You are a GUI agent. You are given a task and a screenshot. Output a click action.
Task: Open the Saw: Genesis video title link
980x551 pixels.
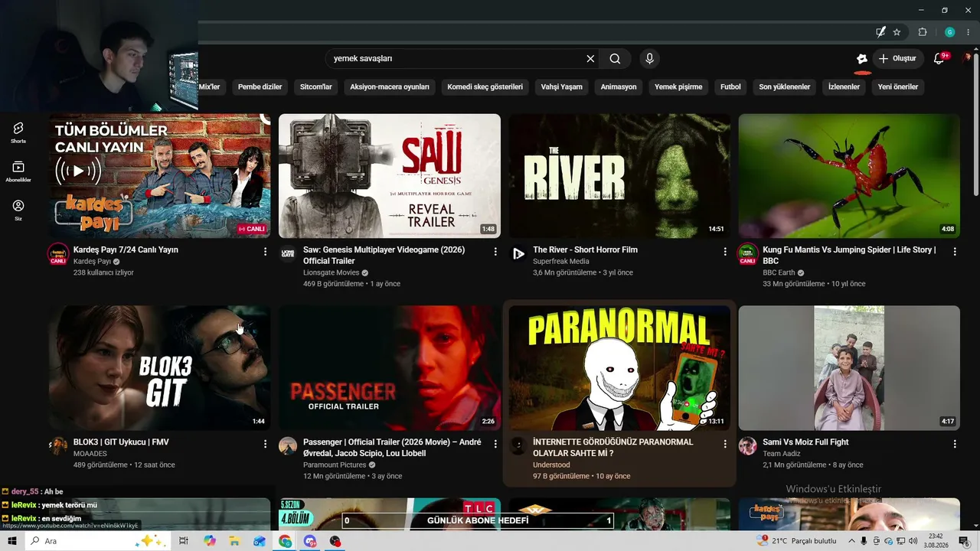[384, 256]
